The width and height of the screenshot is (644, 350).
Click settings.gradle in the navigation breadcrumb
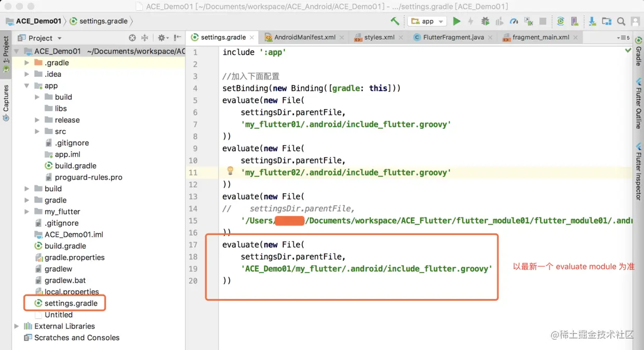click(99, 21)
